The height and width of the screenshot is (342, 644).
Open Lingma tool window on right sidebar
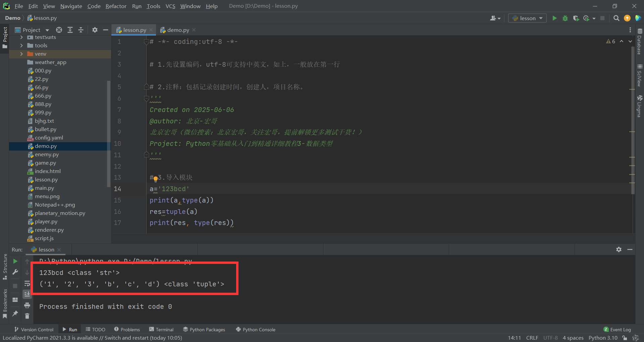pyautogui.click(x=640, y=106)
